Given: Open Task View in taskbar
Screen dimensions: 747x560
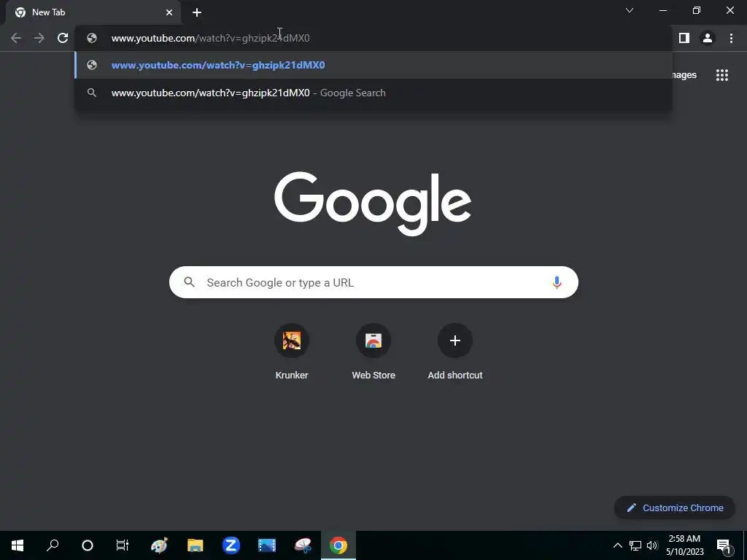Looking at the screenshot, I should [x=123, y=545].
